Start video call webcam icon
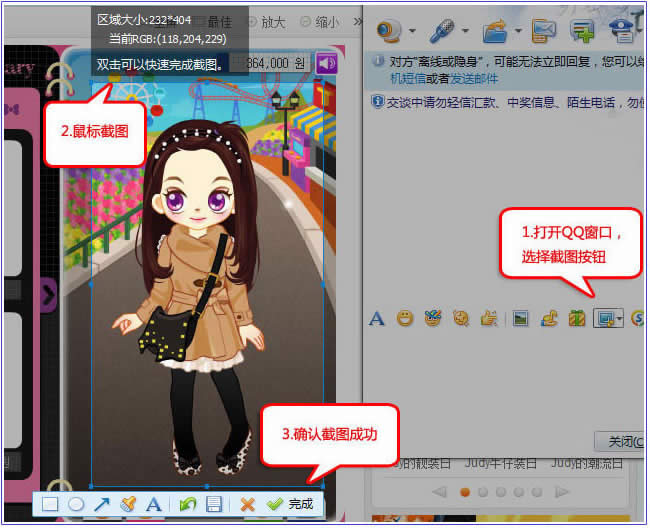The image size is (650, 528). pyautogui.click(x=389, y=31)
